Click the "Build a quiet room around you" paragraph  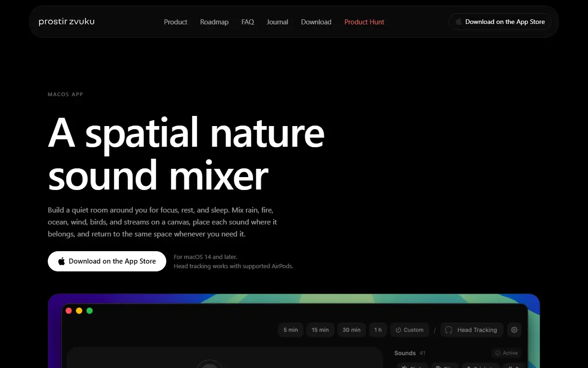162,222
